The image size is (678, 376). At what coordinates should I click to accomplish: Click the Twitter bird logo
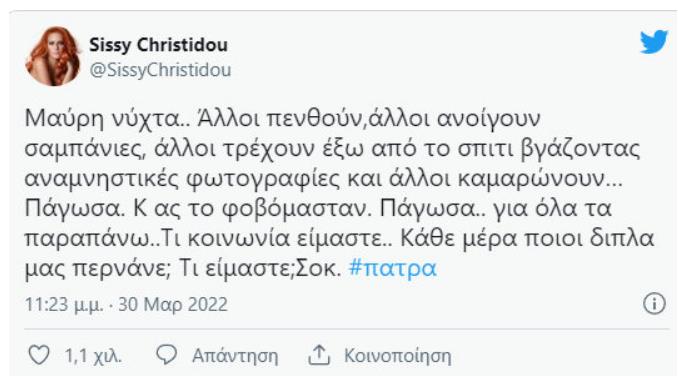click(x=654, y=41)
